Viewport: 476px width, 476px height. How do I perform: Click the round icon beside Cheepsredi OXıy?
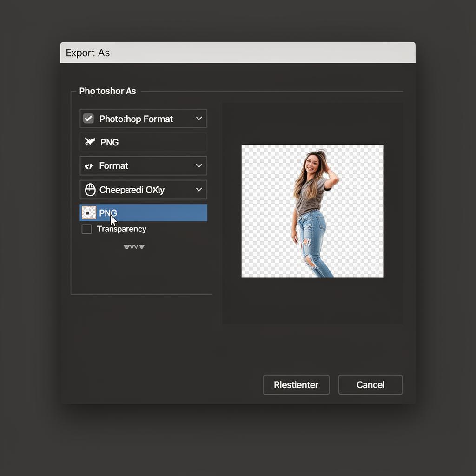tap(90, 190)
